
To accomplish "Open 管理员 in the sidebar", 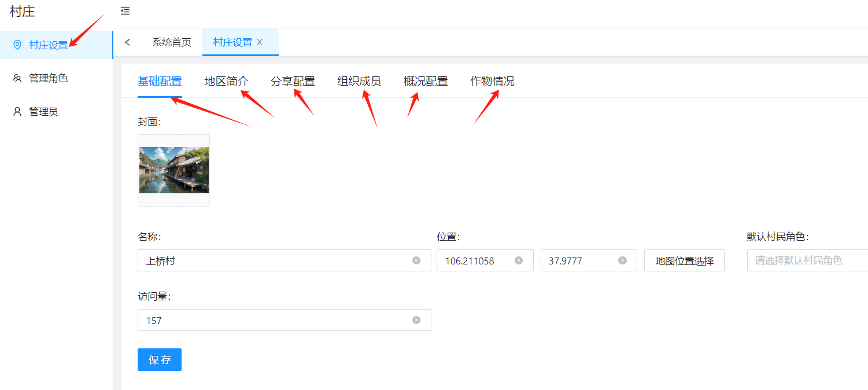I will [x=56, y=112].
